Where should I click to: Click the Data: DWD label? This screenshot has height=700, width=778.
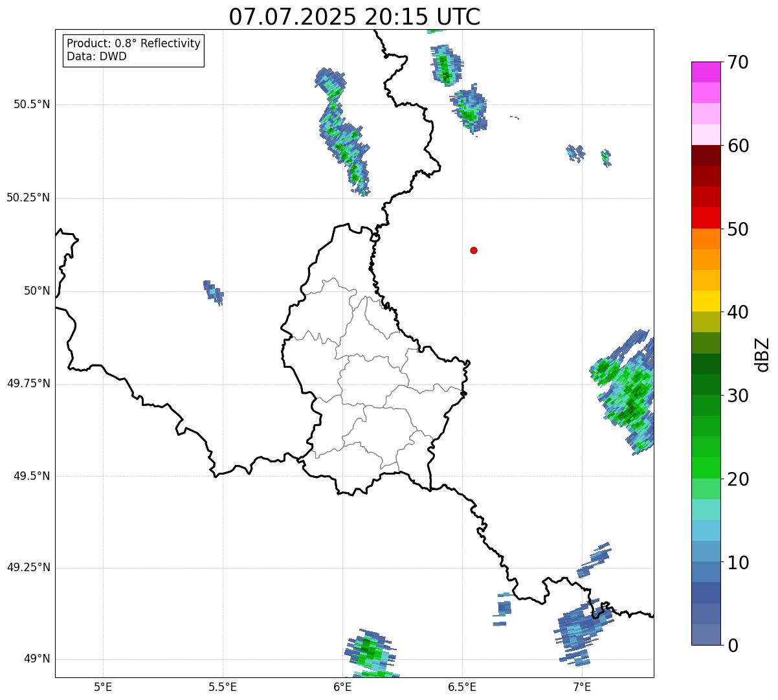[96, 56]
